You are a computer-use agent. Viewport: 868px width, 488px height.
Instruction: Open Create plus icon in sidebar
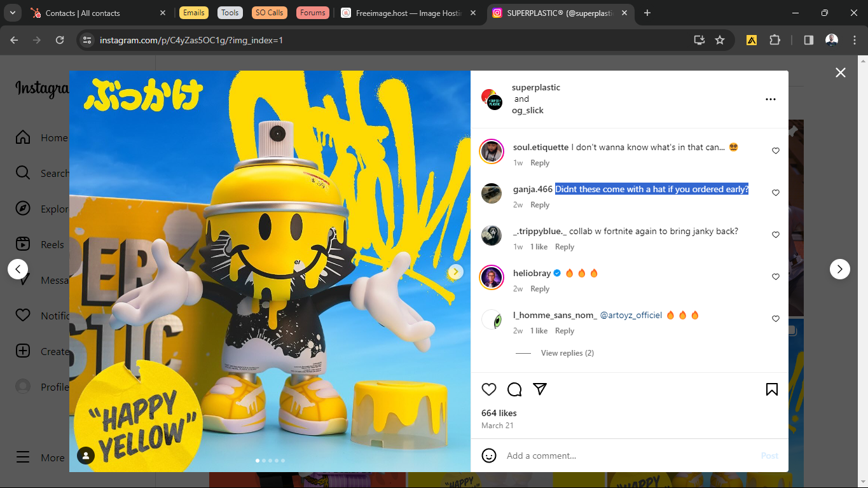point(42,351)
